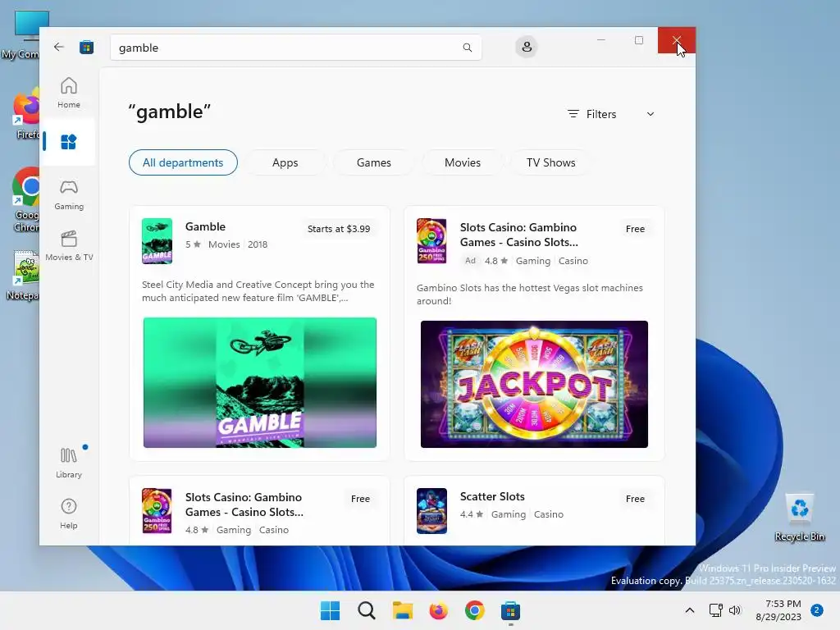This screenshot has width=840, height=630.
Task: Open Help in Store sidebar
Action: click(69, 514)
